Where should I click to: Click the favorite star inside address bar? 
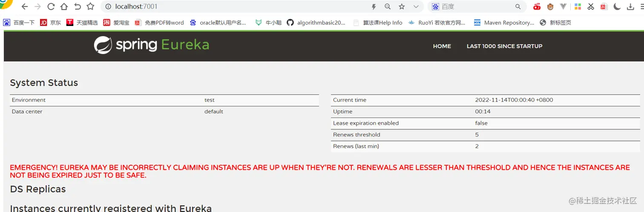point(402,7)
